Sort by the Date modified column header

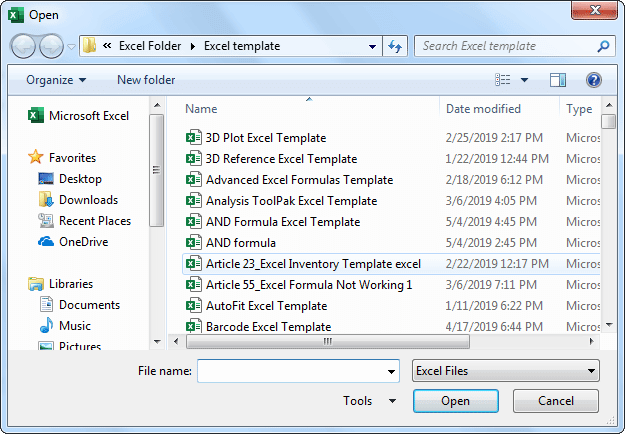point(483,109)
